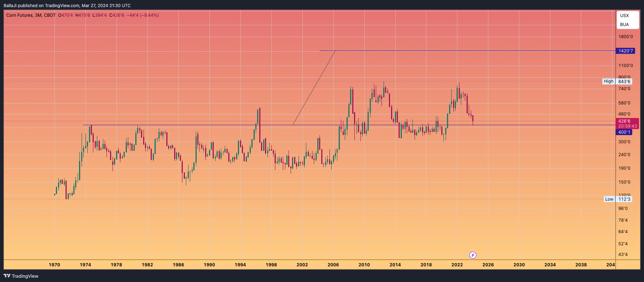Click the countdown timer 20:59:43
The width and height of the screenshot is (644, 282).
pos(628,126)
